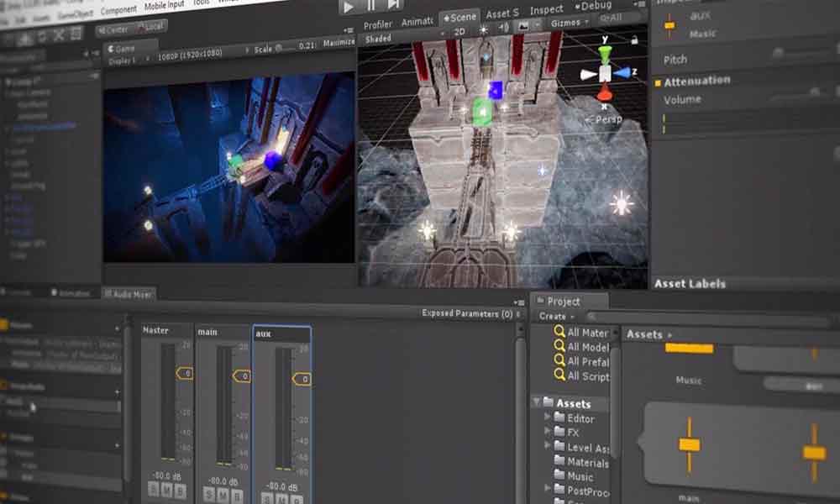Screen dimensions: 840x504
Task: Open the Gizmos dropdown
Action: [568, 23]
